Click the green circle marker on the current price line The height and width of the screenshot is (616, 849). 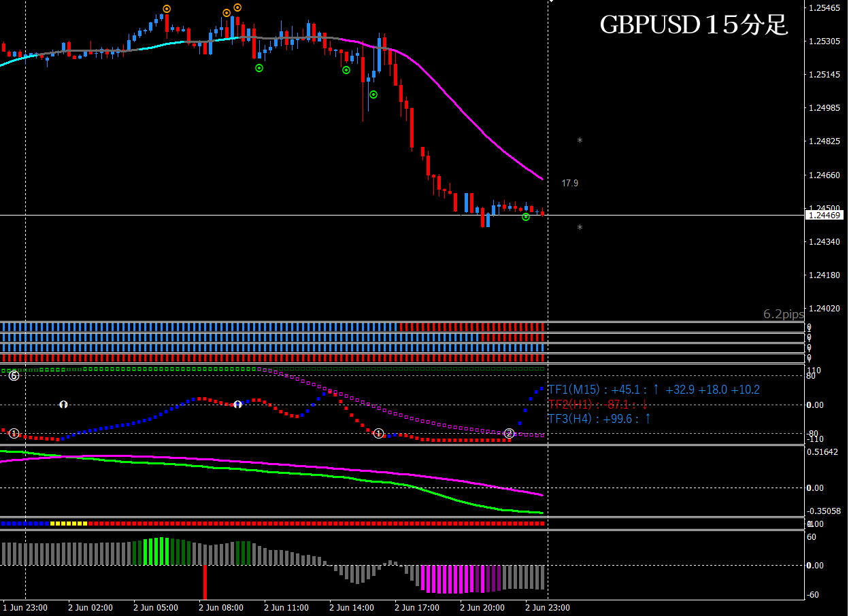pyautogui.click(x=526, y=217)
